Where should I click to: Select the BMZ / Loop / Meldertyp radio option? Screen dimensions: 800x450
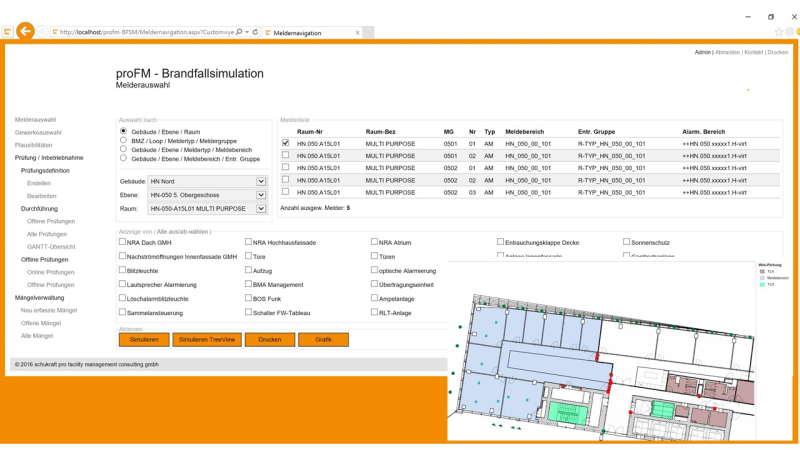(x=124, y=140)
